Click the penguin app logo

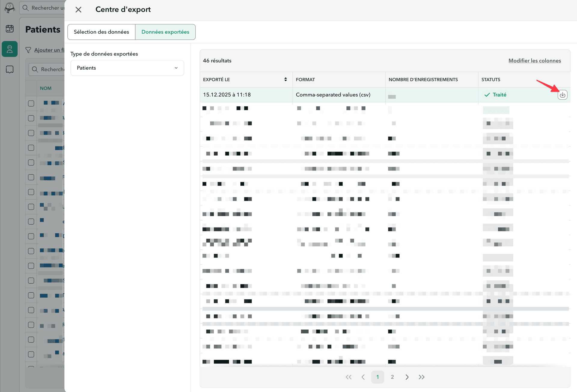[x=9, y=8]
